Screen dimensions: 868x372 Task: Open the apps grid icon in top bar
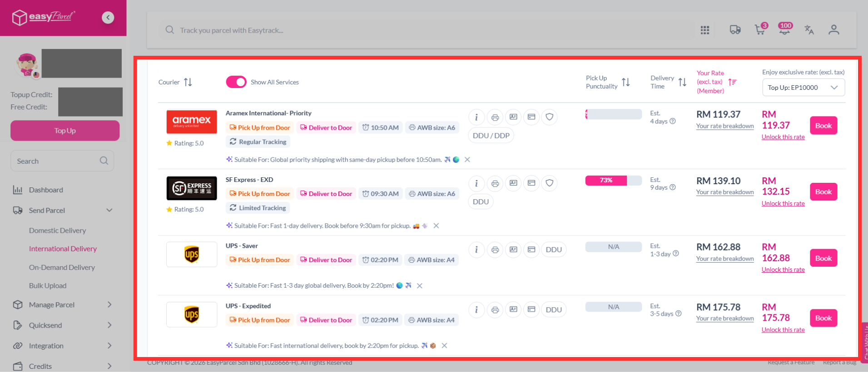[x=705, y=30]
